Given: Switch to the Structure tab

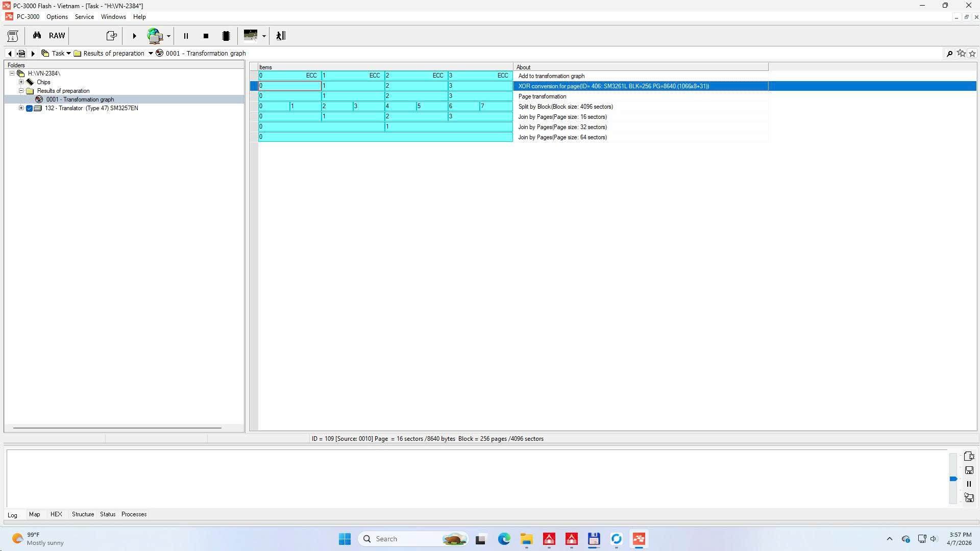Looking at the screenshot, I should point(83,514).
